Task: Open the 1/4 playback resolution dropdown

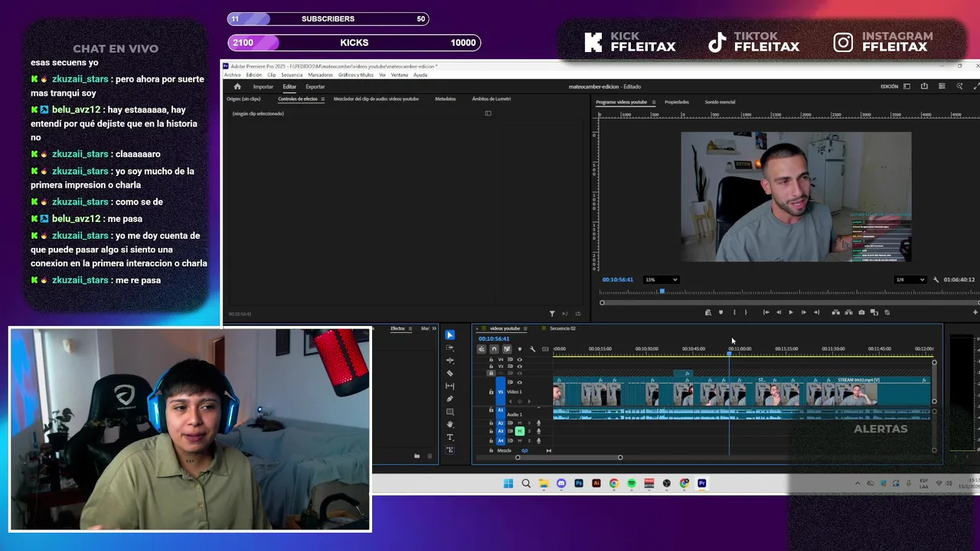Action: click(910, 280)
